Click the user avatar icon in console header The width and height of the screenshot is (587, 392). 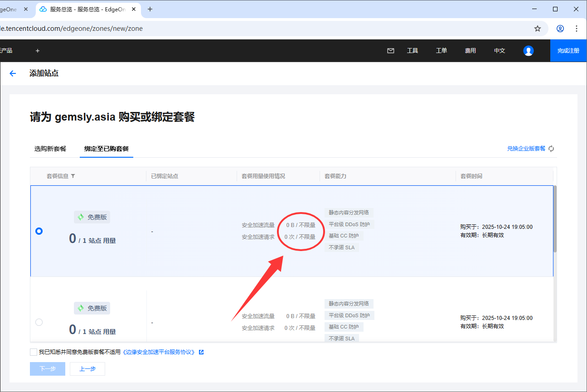coord(528,51)
